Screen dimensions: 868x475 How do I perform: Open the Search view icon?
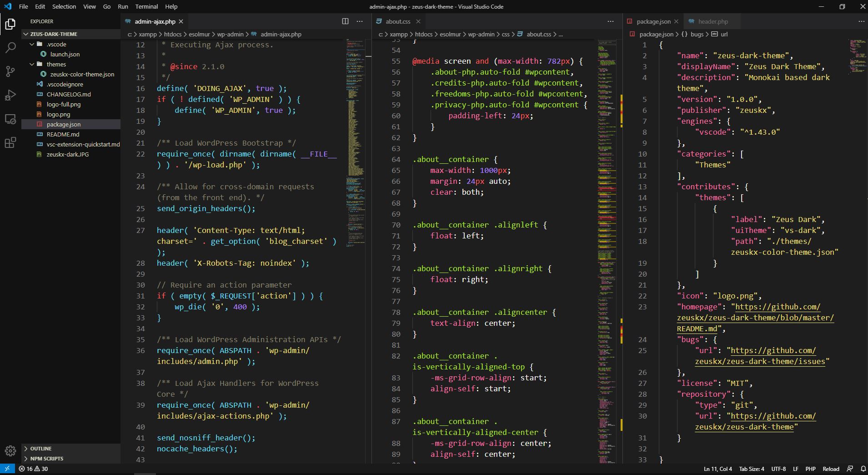[x=10, y=47]
